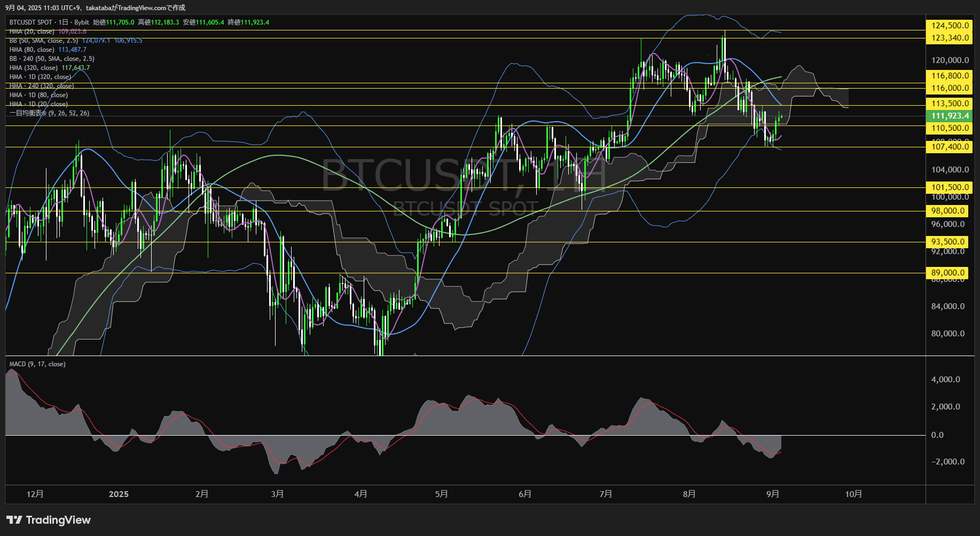Screen dimensions: 980x536
Task: Click the 9月 label on the time axis
Action: 772,494
